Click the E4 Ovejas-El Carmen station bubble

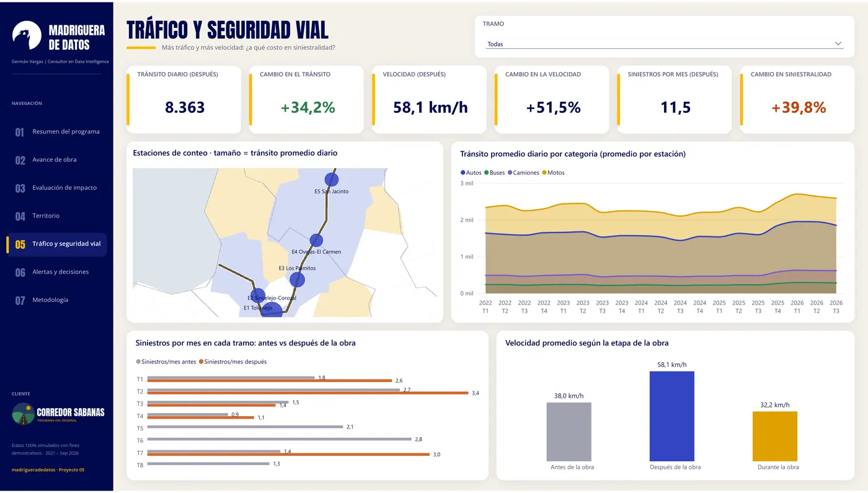[316, 241]
